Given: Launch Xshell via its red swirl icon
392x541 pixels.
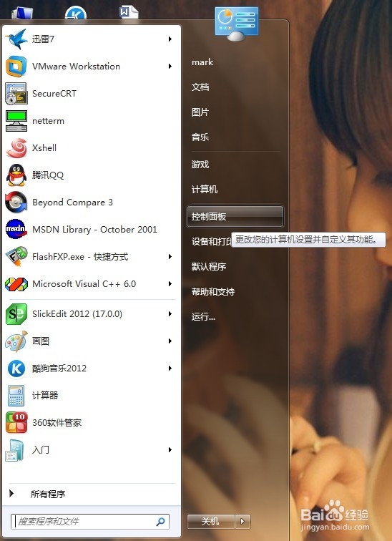Looking at the screenshot, I should tap(16, 148).
